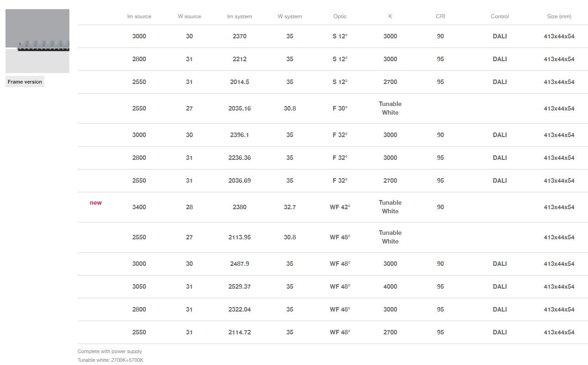
Task: Click the 'Optic' column header
Action: pos(340,16)
